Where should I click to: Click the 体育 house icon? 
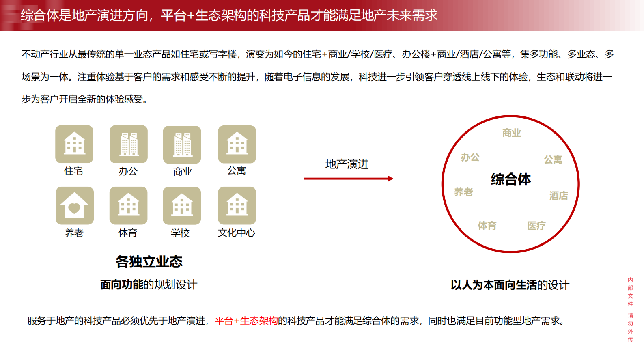tap(128, 205)
